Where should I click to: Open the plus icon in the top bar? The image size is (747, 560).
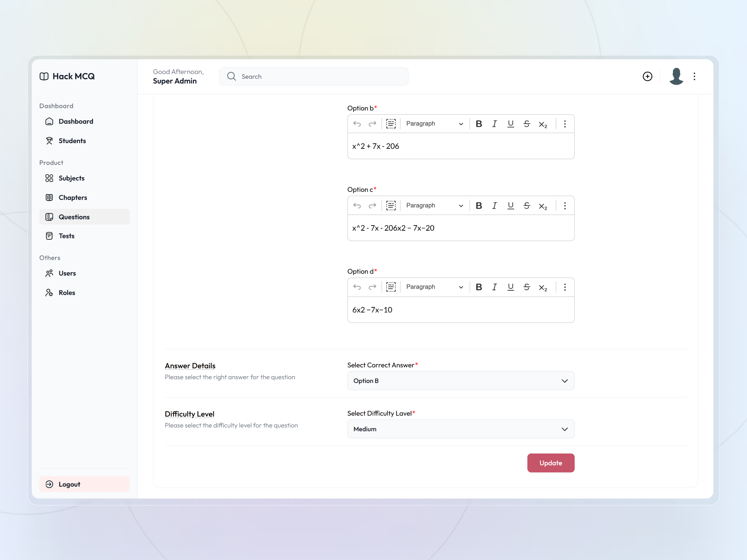[647, 76]
